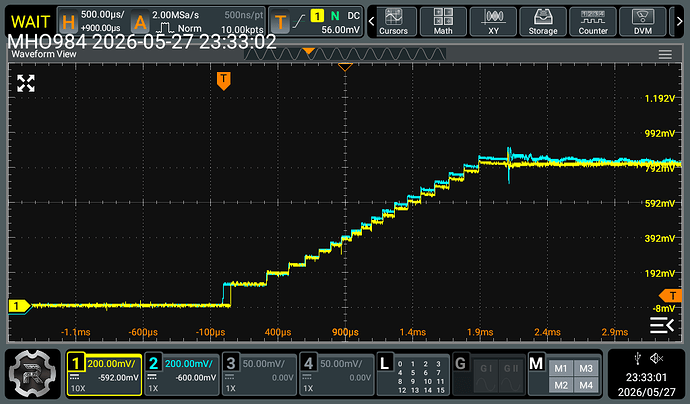
Task: Click the 2026/05/27 date display
Action: coord(646,392)
